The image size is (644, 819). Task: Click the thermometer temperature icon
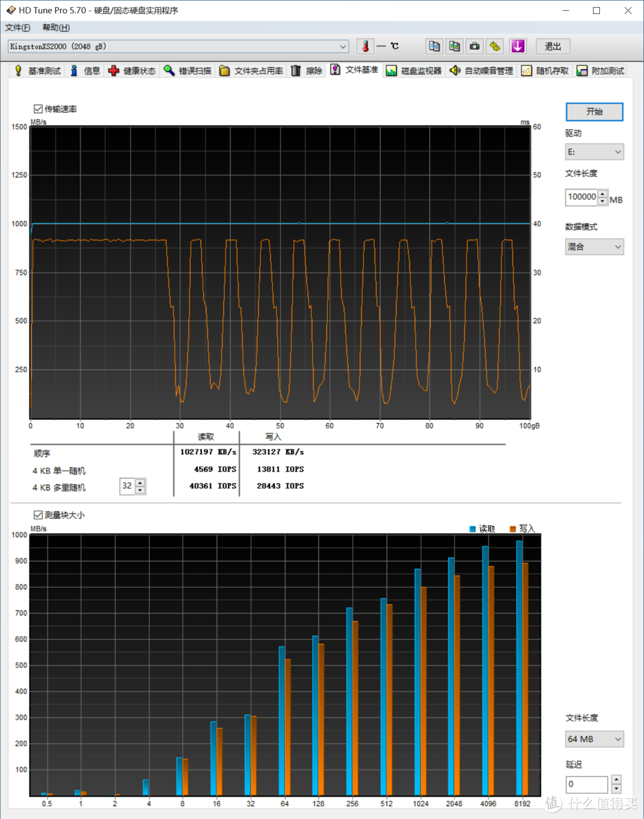tap(366, 46)
